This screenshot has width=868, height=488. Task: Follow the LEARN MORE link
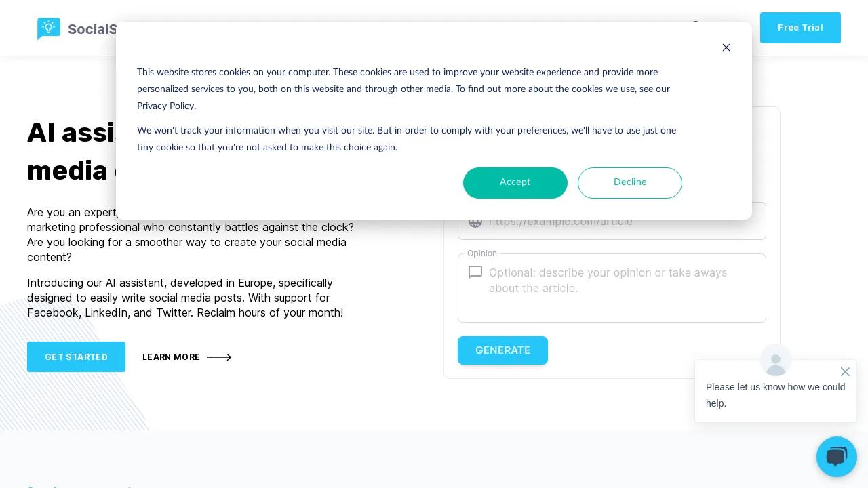click(171, 357)
